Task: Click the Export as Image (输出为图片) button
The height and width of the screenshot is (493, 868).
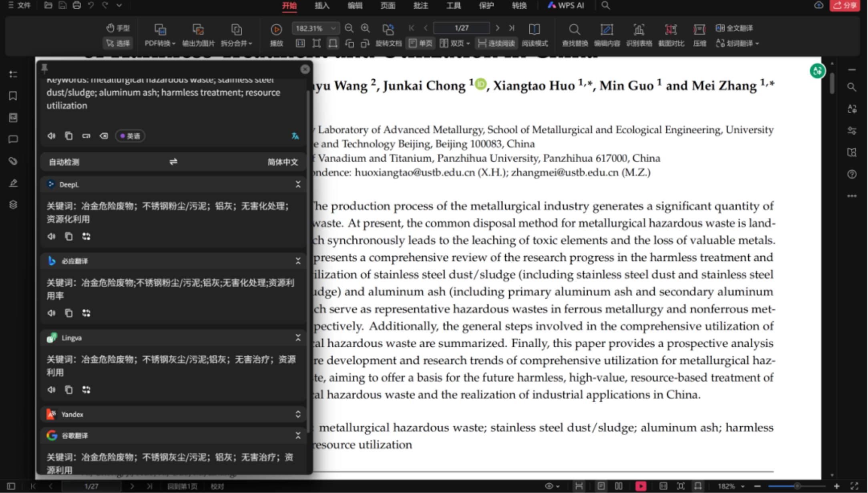Action: point(198,35)
